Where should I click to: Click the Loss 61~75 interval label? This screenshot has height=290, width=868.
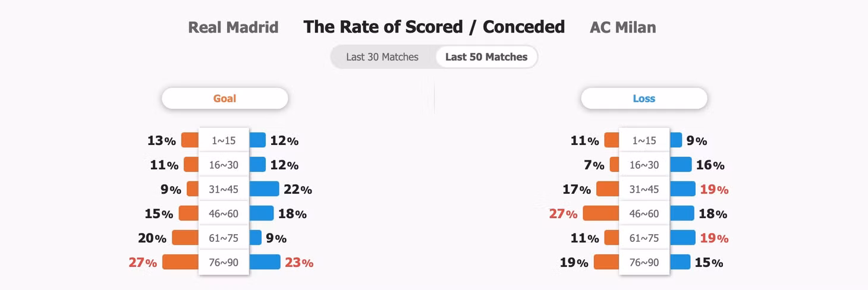coord(644,238)
